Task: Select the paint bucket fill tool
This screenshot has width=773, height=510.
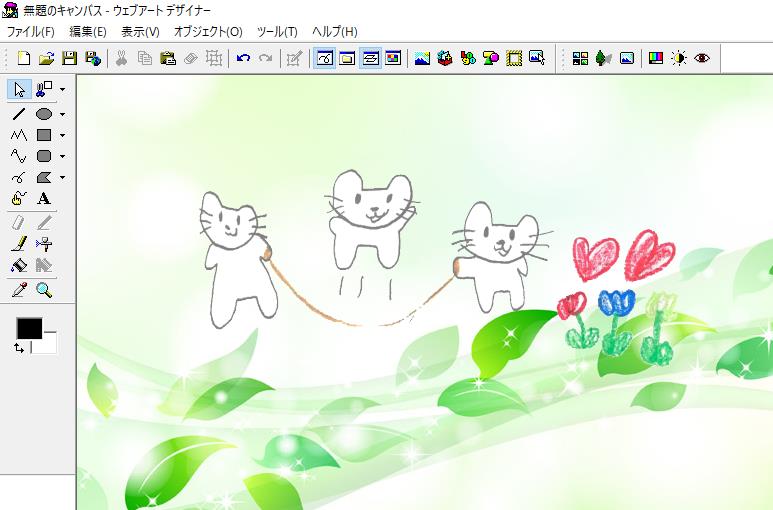Action: 19,265
